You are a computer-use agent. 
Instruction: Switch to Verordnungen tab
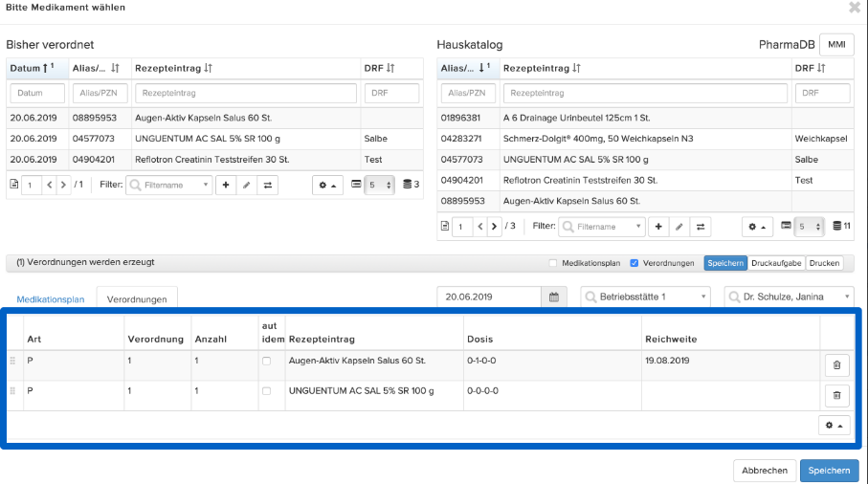137,297
